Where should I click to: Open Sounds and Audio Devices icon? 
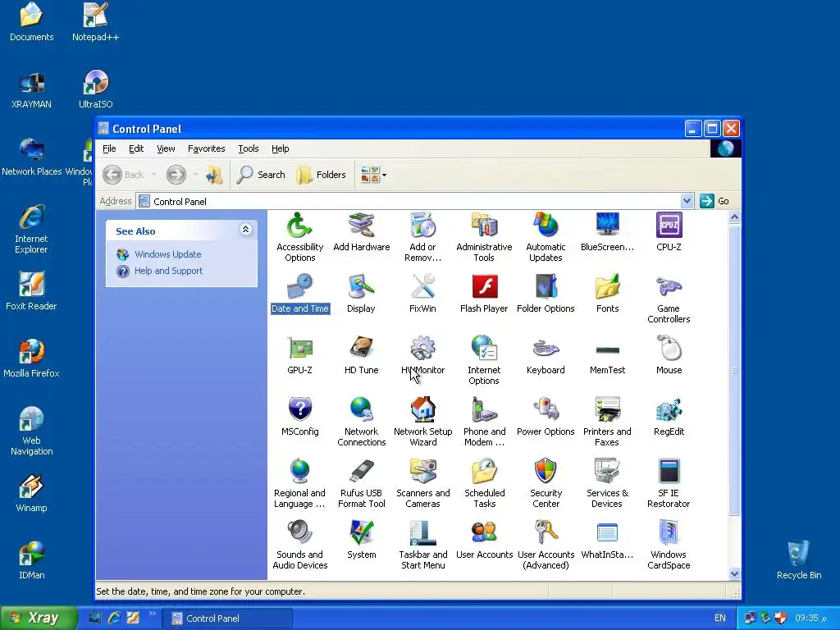coord(299,545)
